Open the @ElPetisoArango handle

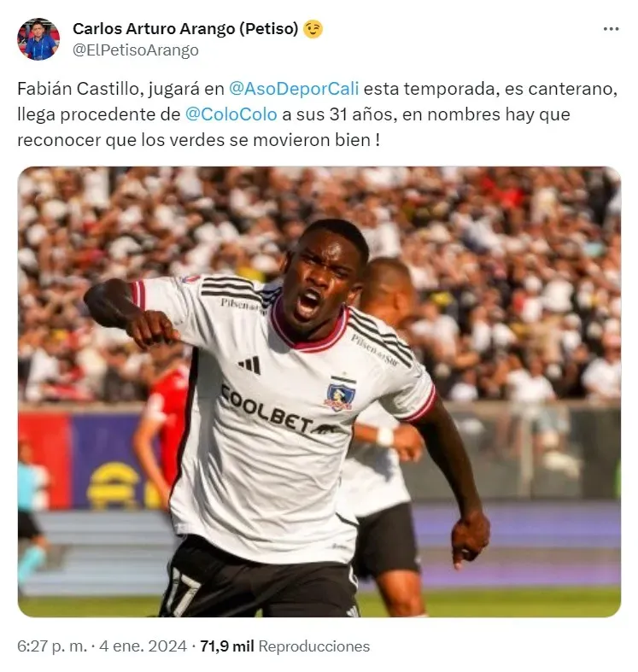click(x=136, y=50)
